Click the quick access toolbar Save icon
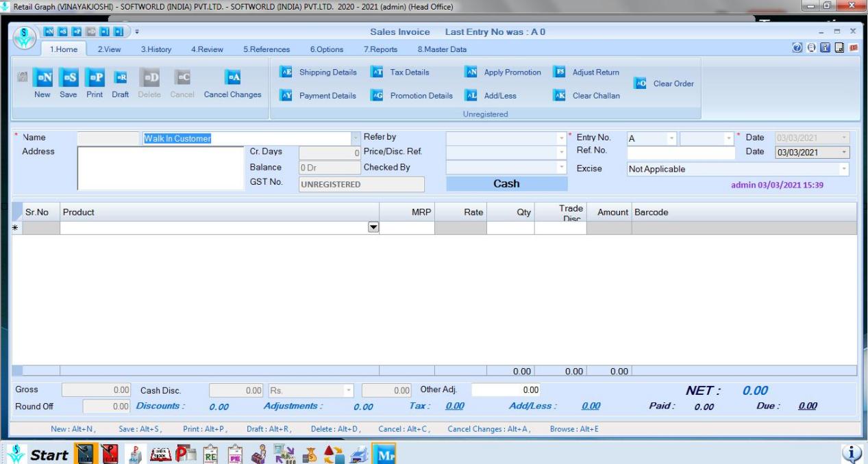This screenshot has width=868, height=464. 62,31
